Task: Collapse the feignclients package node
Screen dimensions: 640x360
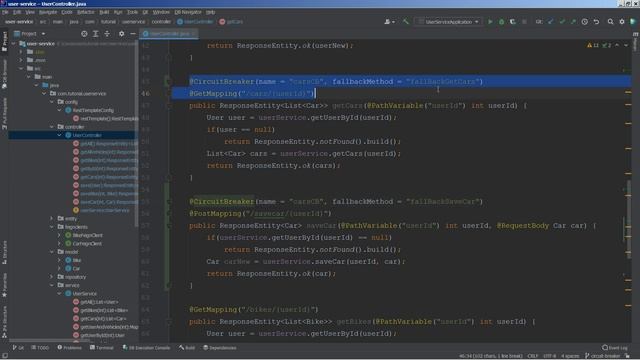Action: pyautogui.click(x=52, y=227)
